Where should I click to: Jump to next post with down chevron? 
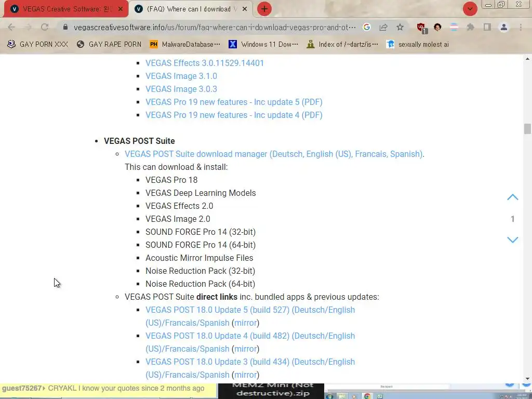click(513, 240)
